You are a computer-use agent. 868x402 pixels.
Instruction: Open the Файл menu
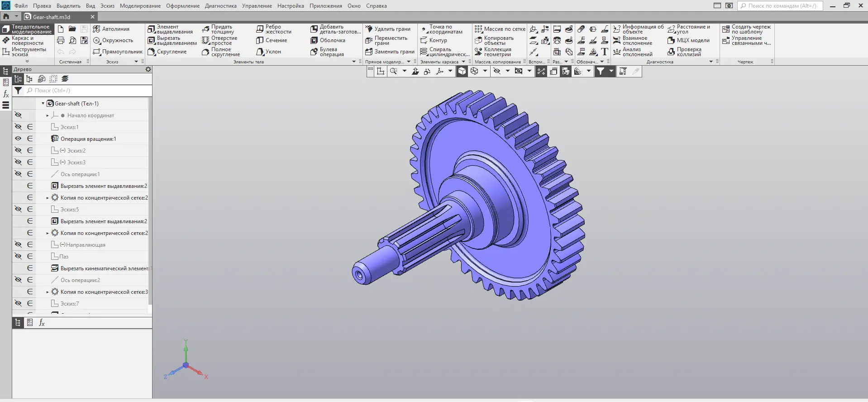click(21, 6)
